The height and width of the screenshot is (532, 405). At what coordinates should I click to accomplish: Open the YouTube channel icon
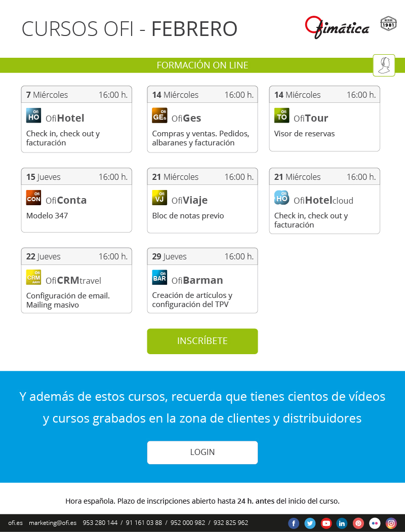[x=326, y=523]
